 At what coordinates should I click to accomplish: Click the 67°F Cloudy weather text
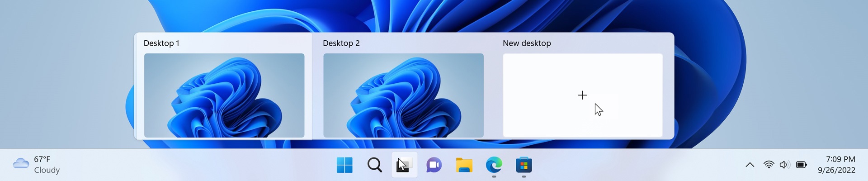[x=47, y=165]
